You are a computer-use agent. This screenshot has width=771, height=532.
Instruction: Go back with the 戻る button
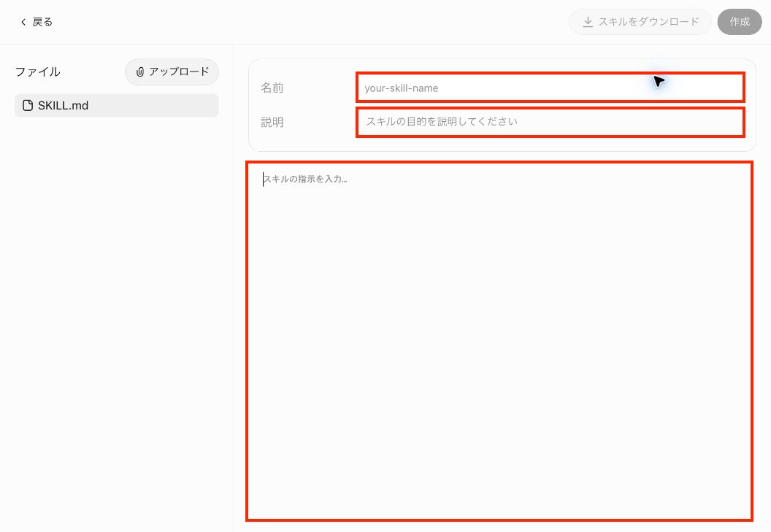pos(37,22)
